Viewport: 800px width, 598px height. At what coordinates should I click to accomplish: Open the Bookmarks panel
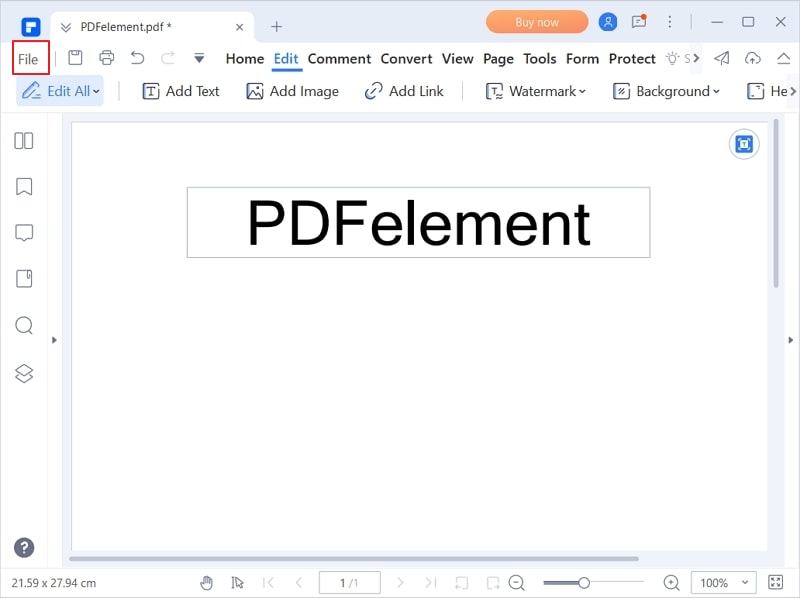pyautogui.click(x=24, y=187)
